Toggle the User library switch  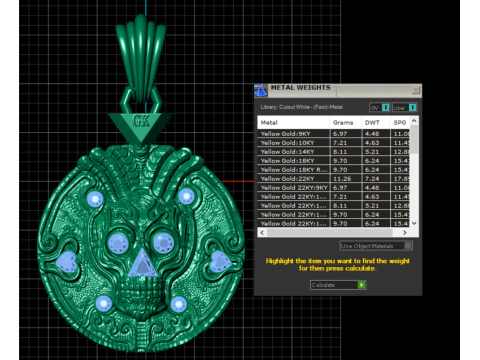pos(412,107)
